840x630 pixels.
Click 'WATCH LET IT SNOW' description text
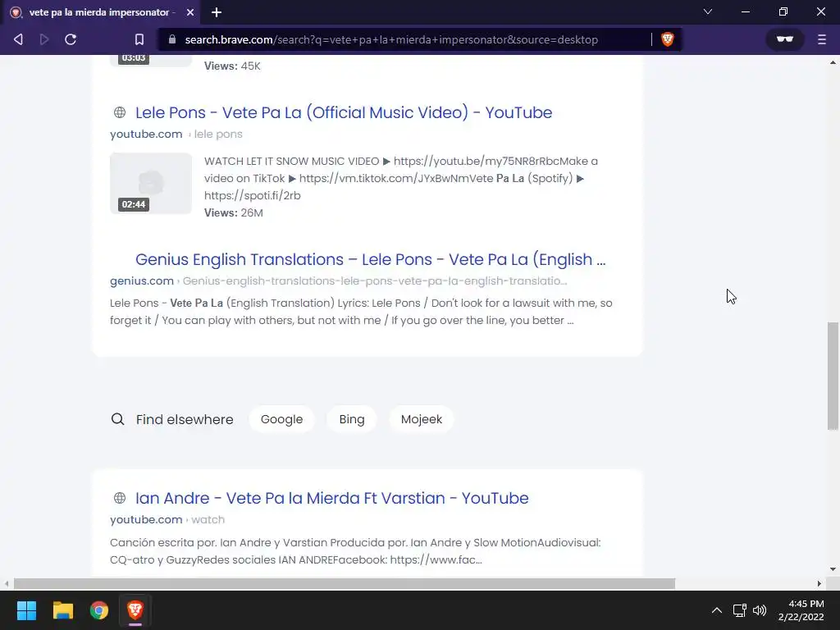(x=400, y=178)
